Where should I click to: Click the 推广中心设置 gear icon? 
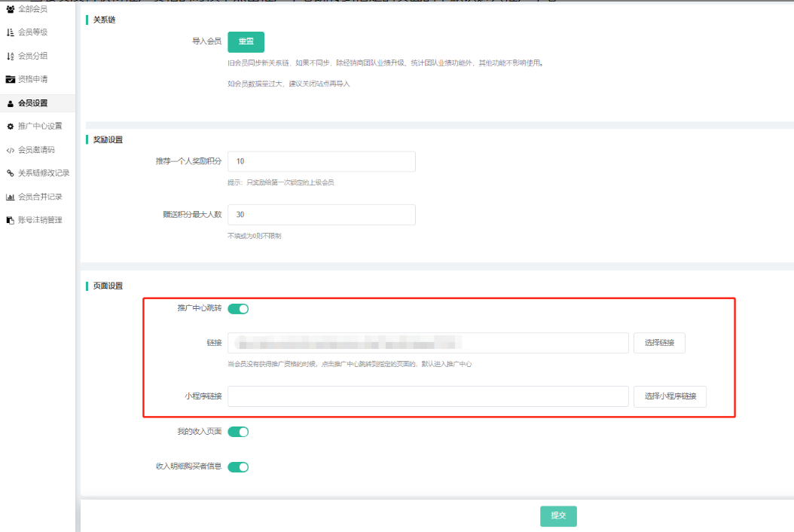11,126
